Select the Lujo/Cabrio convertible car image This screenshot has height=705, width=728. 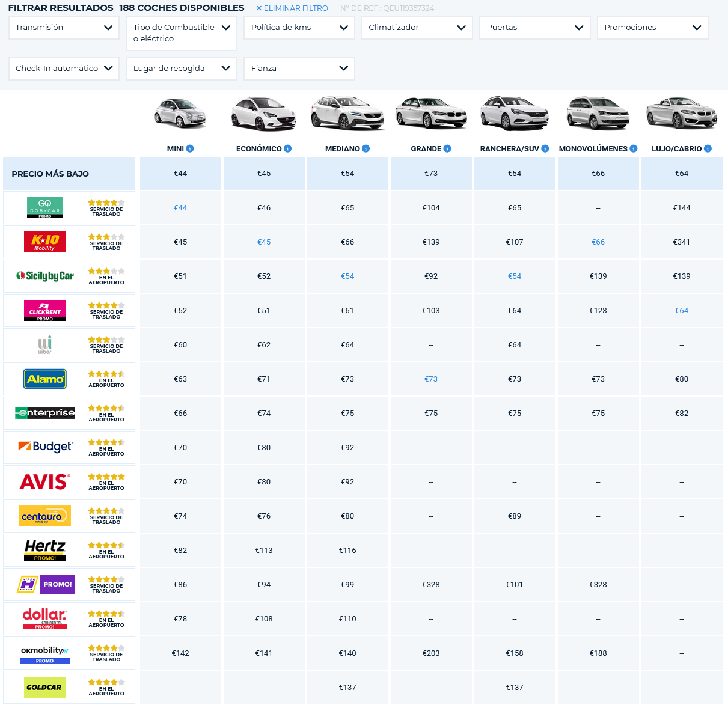(x=681, y=113)
